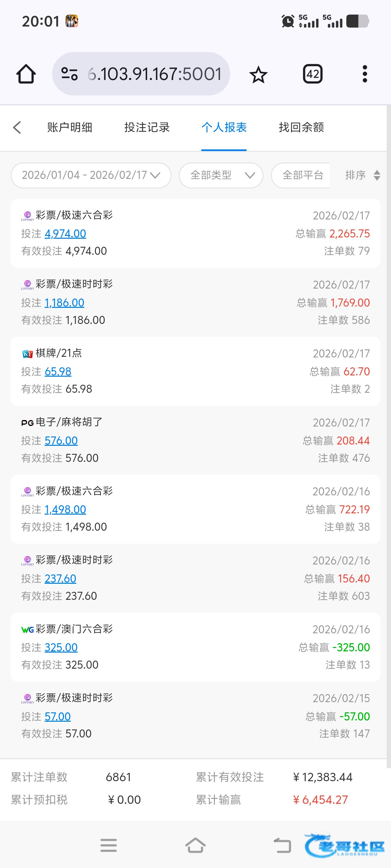Tap the address bar URL field
Viewport: 391px width, 868px height.
click(154, 74)
